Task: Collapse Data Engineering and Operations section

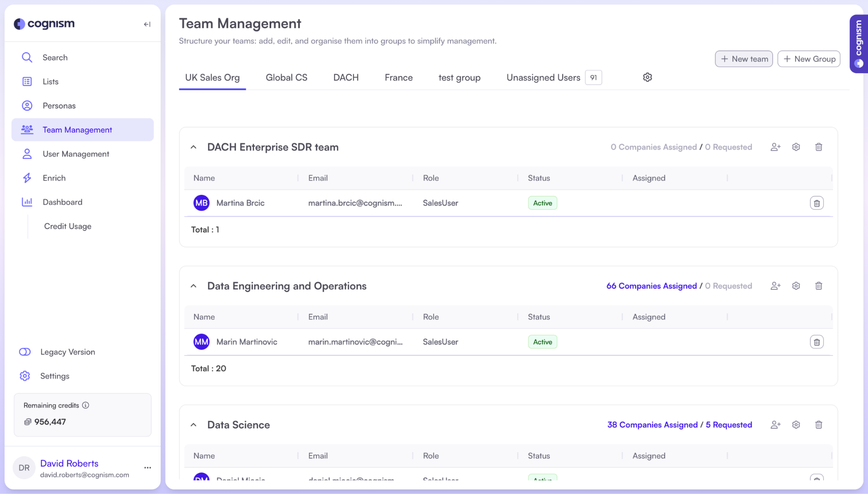Action: tap(194, 286)
